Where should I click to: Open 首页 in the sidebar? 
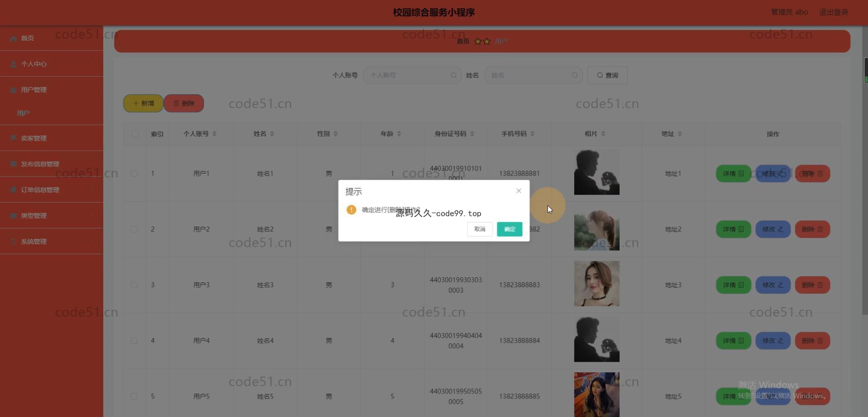[52, 38]
